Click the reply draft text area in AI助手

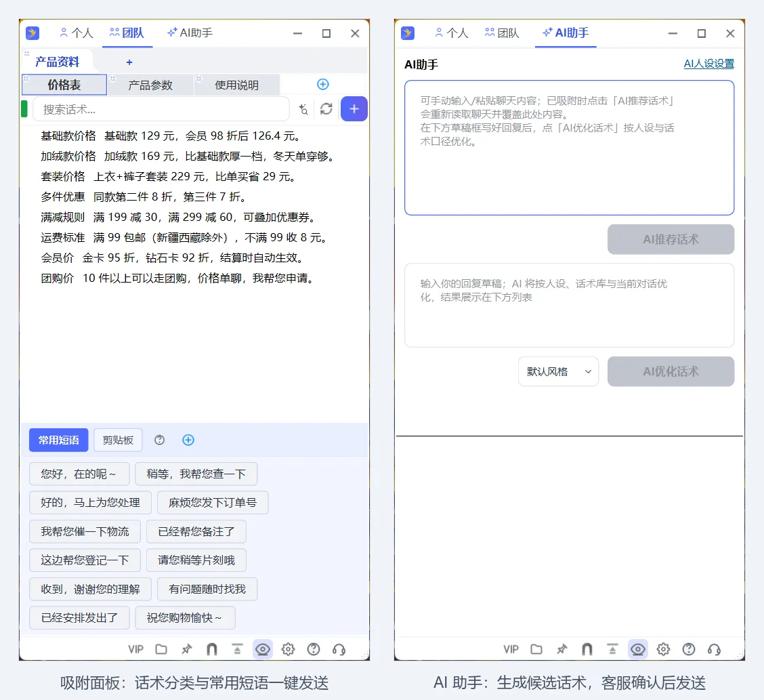[569, 306]
